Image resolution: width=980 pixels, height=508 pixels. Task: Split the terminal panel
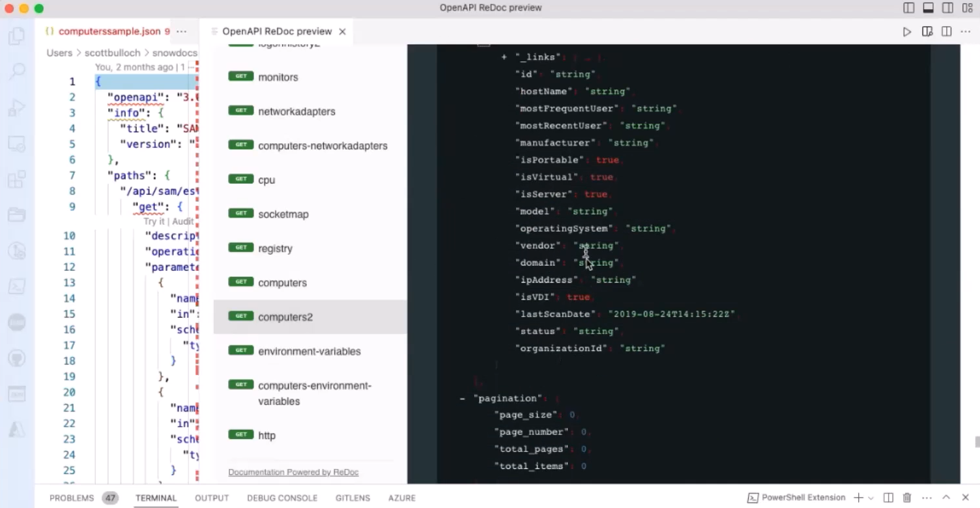click(888, 498)
